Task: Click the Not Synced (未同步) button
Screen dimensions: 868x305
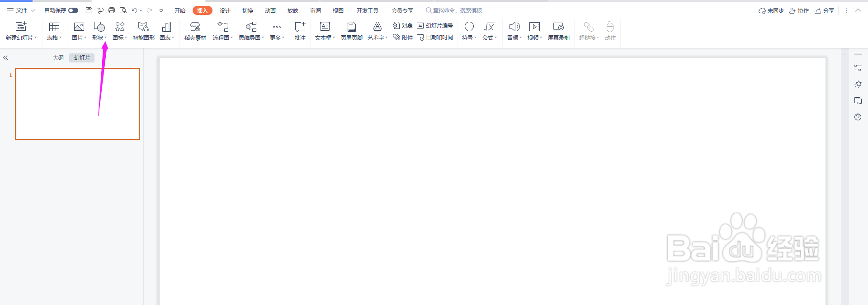Action: pos(771,10)
